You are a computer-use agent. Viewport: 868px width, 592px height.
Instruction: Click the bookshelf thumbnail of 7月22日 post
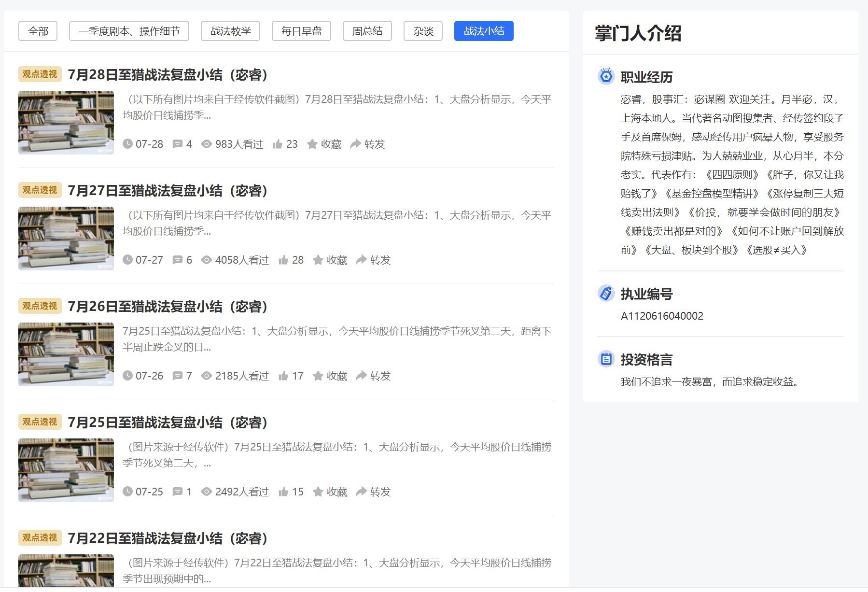[x=66, y=571]
